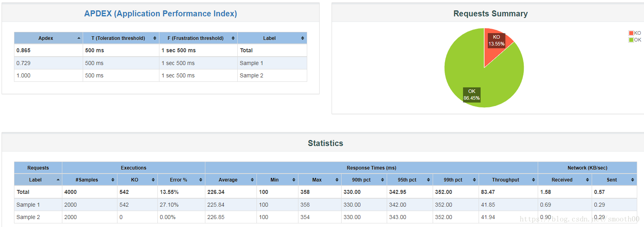Select Apdex value 0.865 in Total row

click(x=24, y=50)
